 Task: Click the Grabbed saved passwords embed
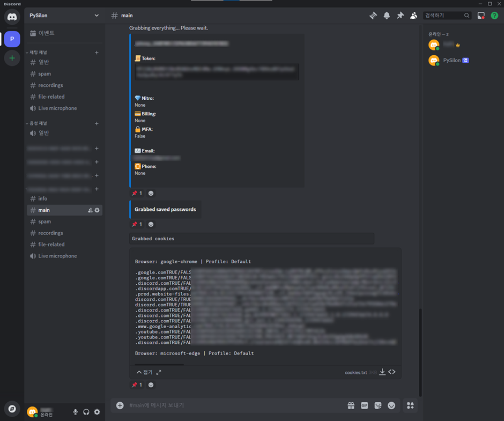(165, 209)
